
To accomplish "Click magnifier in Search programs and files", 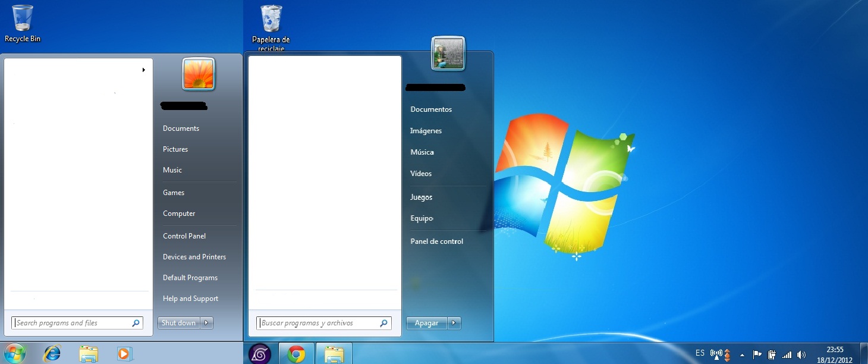I will coord(136,323).
